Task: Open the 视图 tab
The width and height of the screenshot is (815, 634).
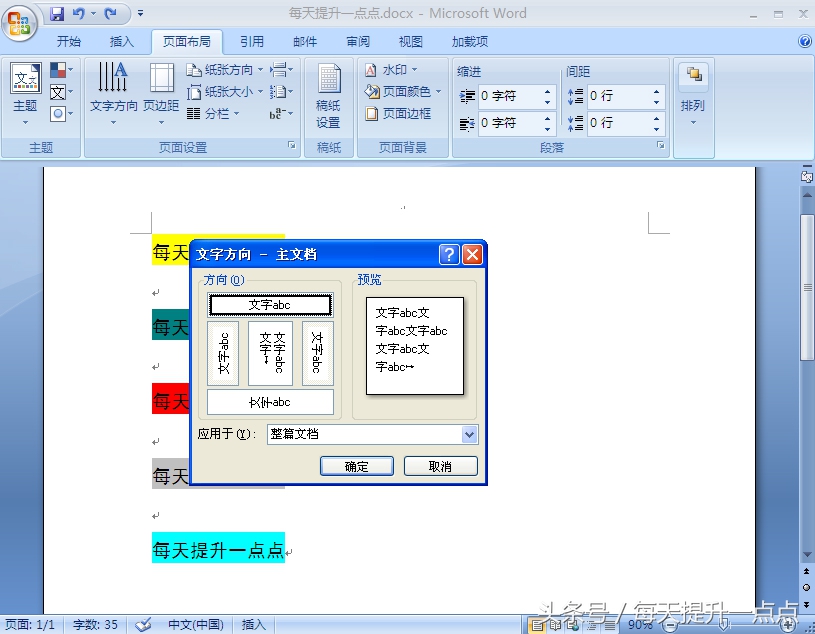Action: (411, 42)
